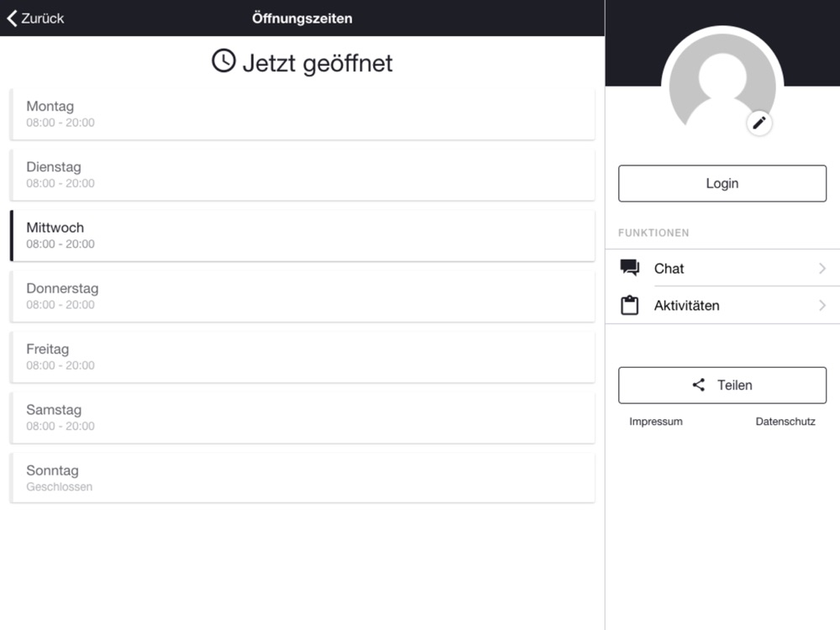Image resolution: width=840 pixels, height=630 pixels.
Task: Click the Chat speech bubbles icon
Action: 629,267
